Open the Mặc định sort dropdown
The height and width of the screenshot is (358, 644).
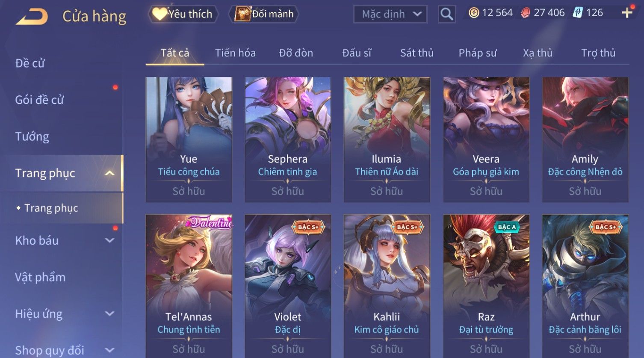(x=390, y=14)
